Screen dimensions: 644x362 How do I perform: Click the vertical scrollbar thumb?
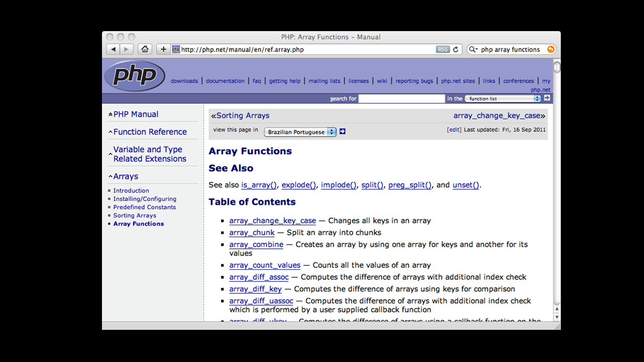557,68
